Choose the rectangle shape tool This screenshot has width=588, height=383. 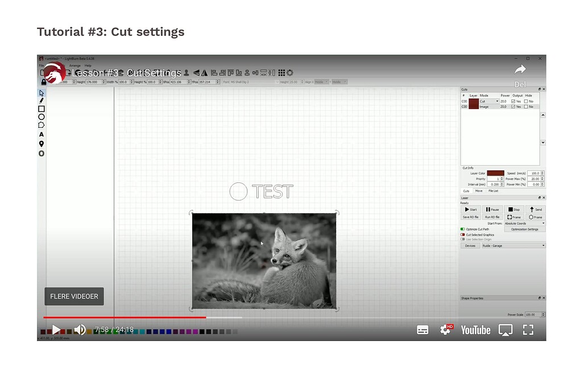[x=42, y=109]
